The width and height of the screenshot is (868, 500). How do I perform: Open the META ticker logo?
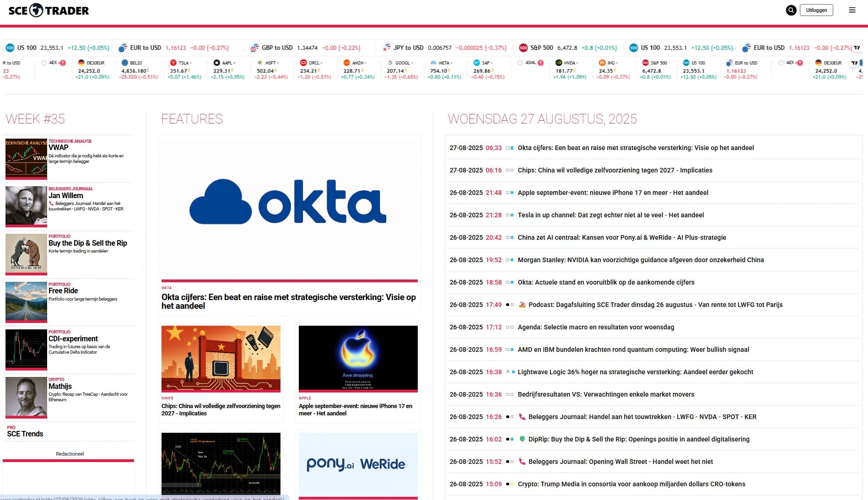[433, 63]
